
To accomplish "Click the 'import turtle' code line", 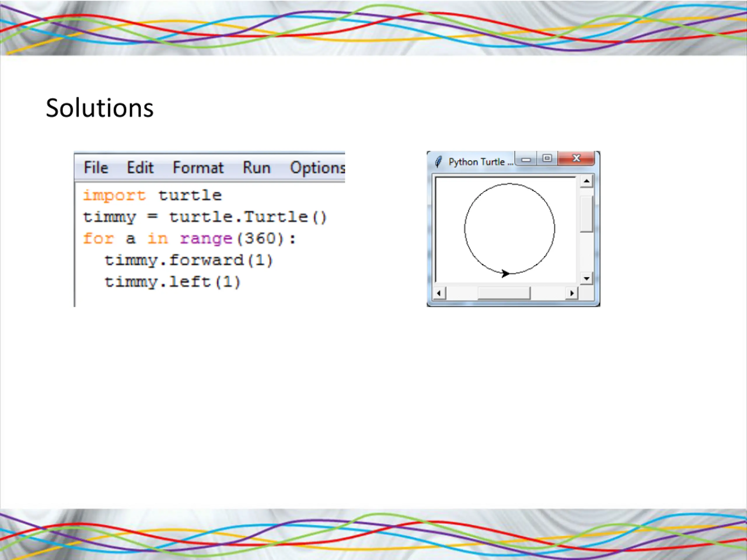I will (152, 196).
